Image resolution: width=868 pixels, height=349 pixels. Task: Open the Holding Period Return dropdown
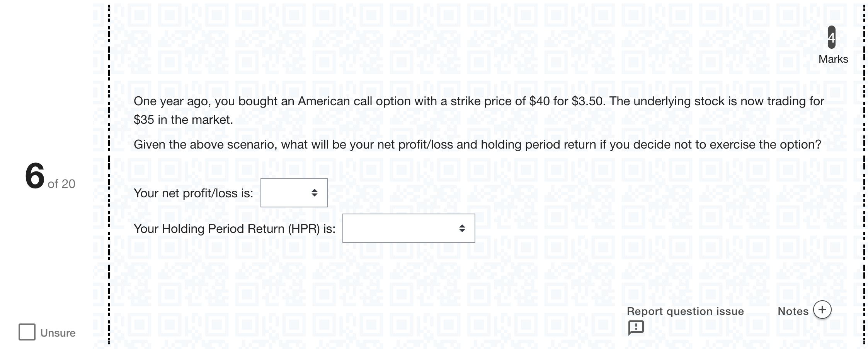pos(409,228)
